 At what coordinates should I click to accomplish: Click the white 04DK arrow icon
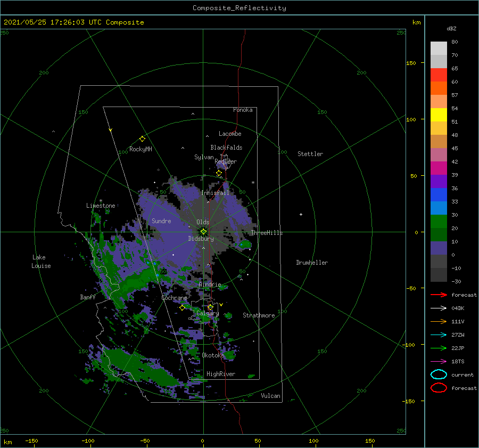pos(439,308)
